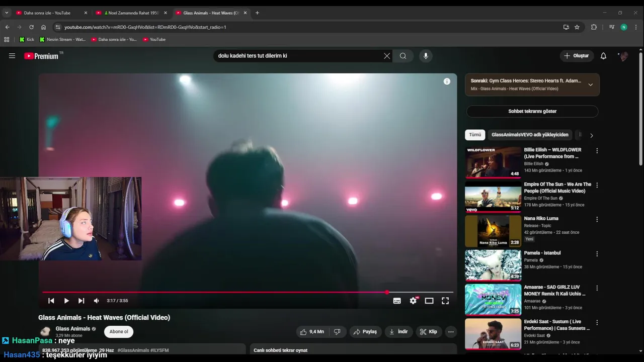Dislike the video
Screen dimensions: 644x362
pos(337,332)
